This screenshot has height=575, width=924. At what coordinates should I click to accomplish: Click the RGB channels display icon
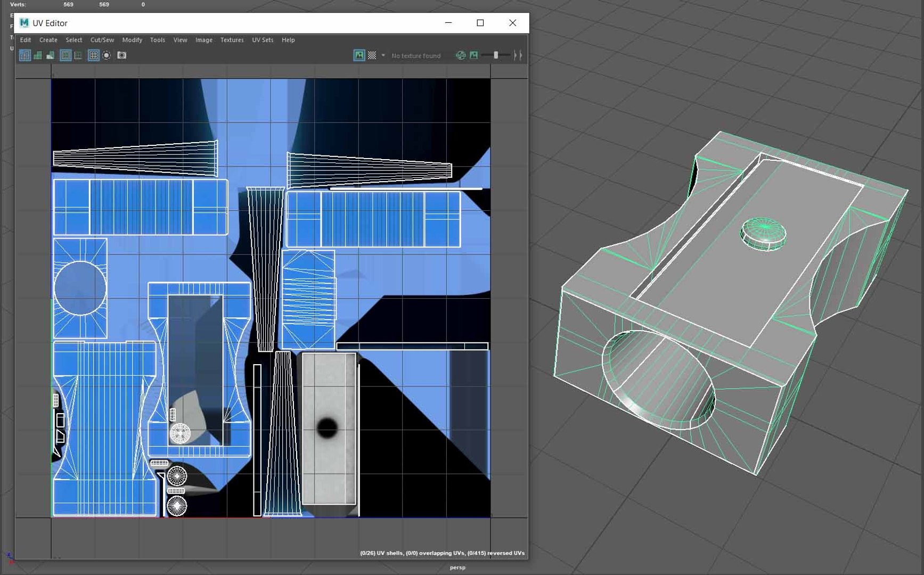(x=461, y=55)
